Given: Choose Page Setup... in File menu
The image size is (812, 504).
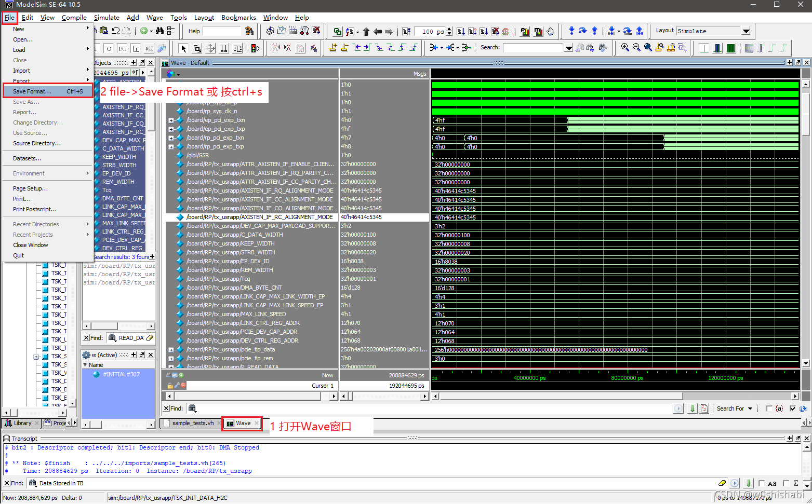Looking at the screenshot, I should click(30, 188).
